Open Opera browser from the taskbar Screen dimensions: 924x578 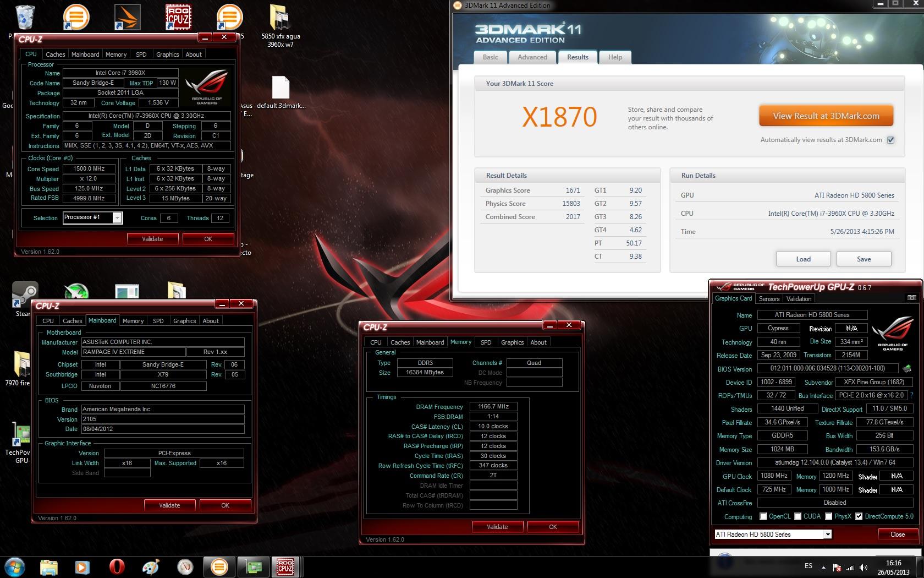click(117, 567)
